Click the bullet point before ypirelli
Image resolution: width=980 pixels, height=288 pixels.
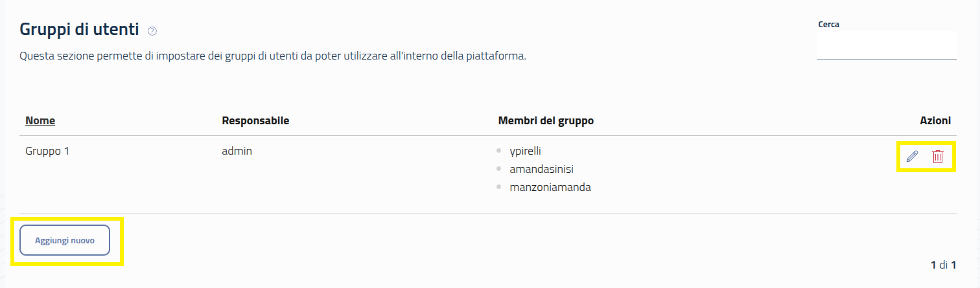[499, 151]
